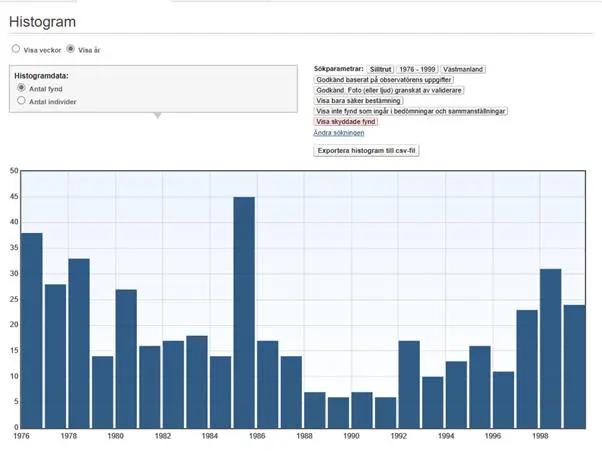Click 'Godkänd baserat på observatörens uppgifter' tag
Viewport: 602px width, 451px height.
[x=384, y=80]
